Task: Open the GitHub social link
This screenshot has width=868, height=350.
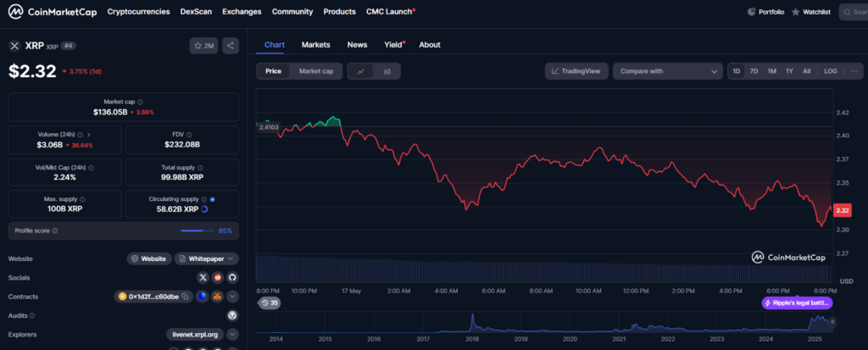Action: (232, 277)
